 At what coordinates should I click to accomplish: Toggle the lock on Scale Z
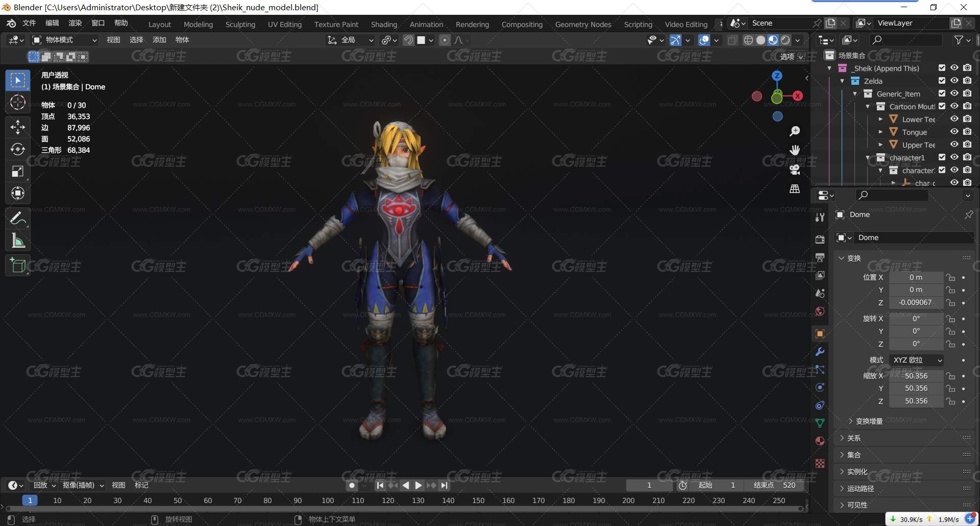pyautogui.click(x=950, y=401)
